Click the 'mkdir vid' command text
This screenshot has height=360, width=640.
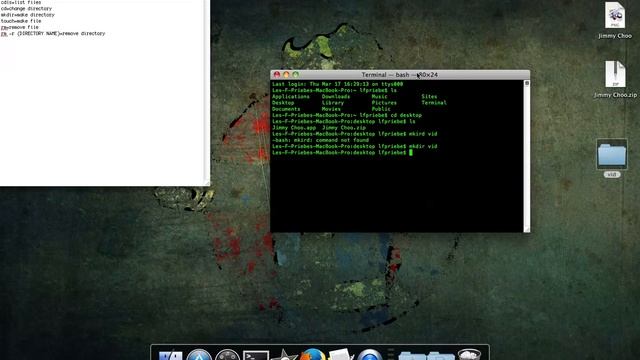(x=423, y=146)
